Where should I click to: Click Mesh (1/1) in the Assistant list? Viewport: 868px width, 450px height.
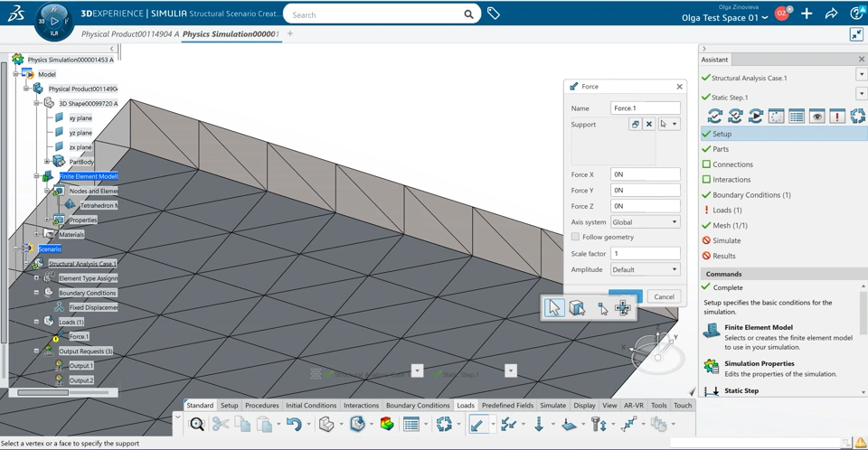(730, 225)
